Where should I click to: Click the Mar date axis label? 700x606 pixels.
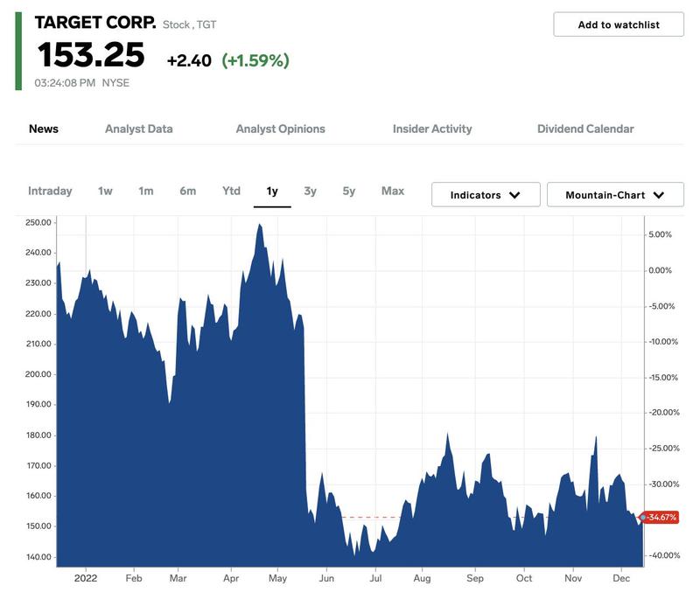point(178,578)
